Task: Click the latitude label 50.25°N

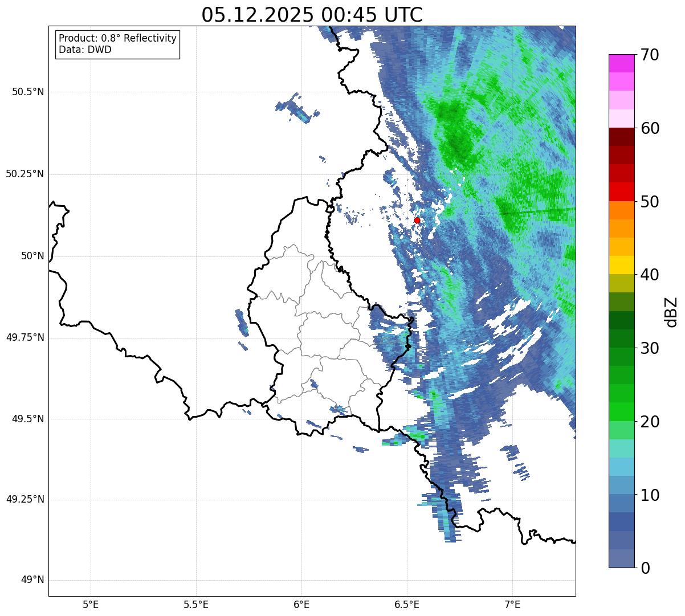Action: pos(25,174)
